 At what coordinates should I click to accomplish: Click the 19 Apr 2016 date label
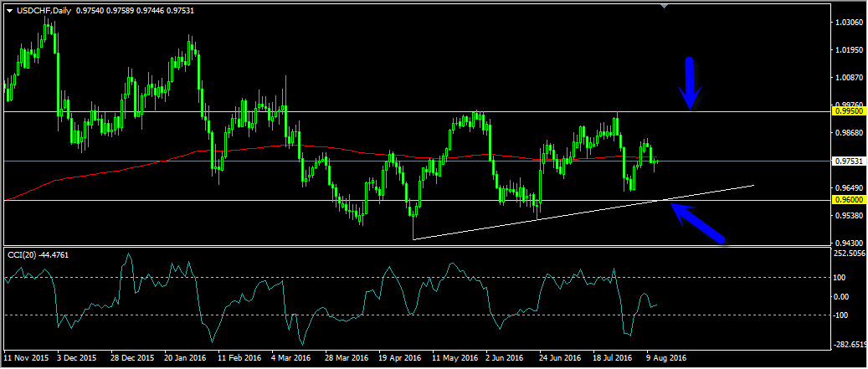pos(401,358)
